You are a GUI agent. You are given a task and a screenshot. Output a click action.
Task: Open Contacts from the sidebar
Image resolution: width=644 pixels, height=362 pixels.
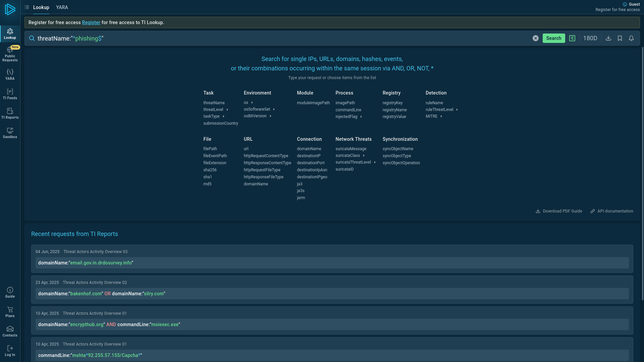pos(10,331)
